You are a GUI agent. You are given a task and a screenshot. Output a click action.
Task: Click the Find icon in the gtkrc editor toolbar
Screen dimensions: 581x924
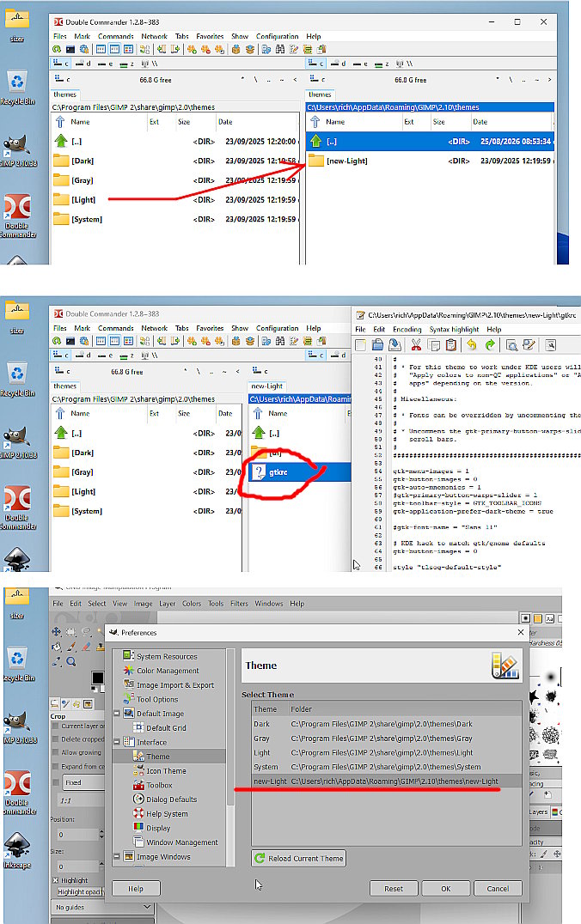[x=511, y=344]
